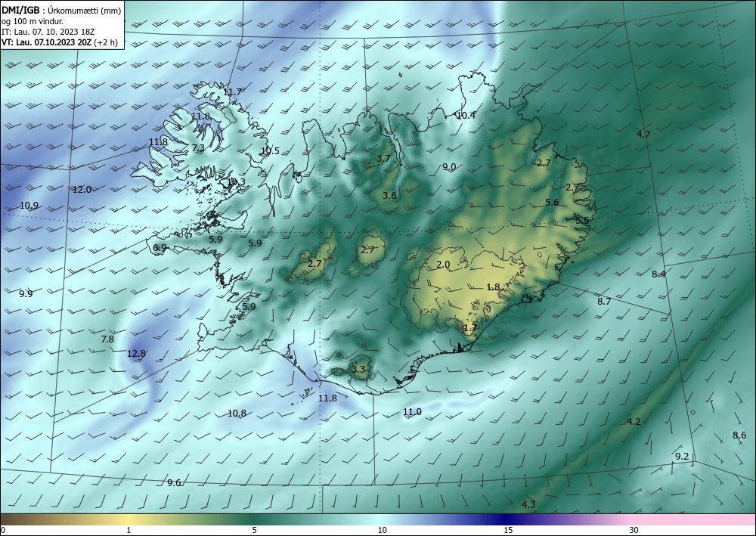Click the 11.7 value north of the Westfjords
The image size is (756, 536).
click(x=232, y=91)
